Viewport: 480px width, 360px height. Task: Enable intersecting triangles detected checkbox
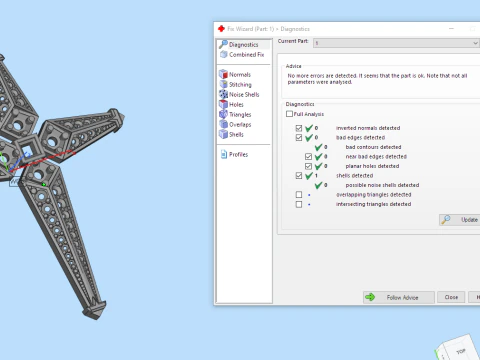click(x=299, y=204)
